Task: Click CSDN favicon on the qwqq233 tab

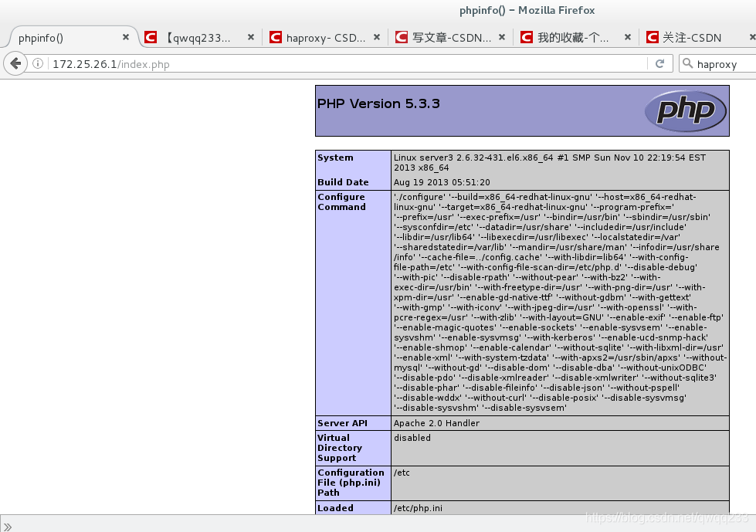Action: click(151, 37)
